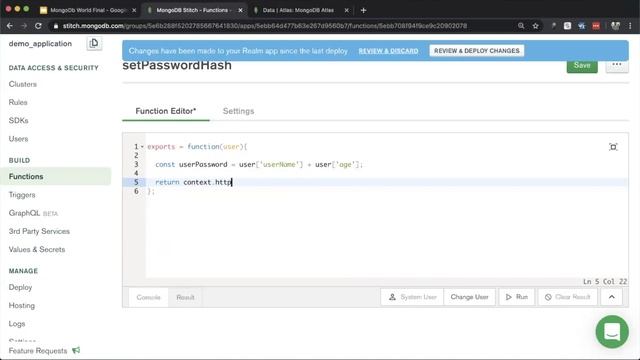Go back in browser history

point(10,26)
